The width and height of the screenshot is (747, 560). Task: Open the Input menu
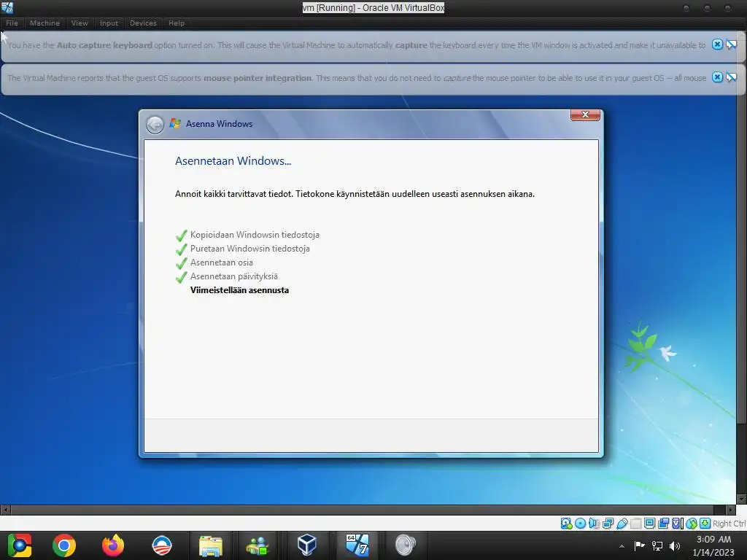point(109,23)
